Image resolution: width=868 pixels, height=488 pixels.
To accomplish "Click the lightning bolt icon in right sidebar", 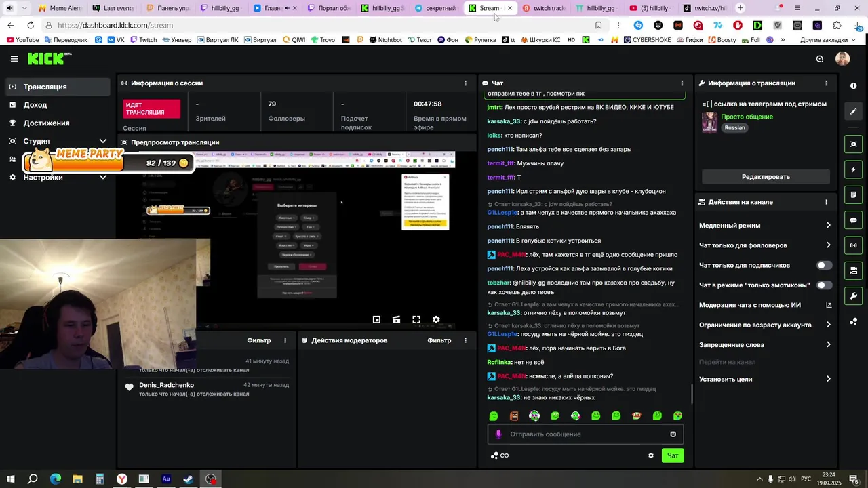I will coord(853,169).
